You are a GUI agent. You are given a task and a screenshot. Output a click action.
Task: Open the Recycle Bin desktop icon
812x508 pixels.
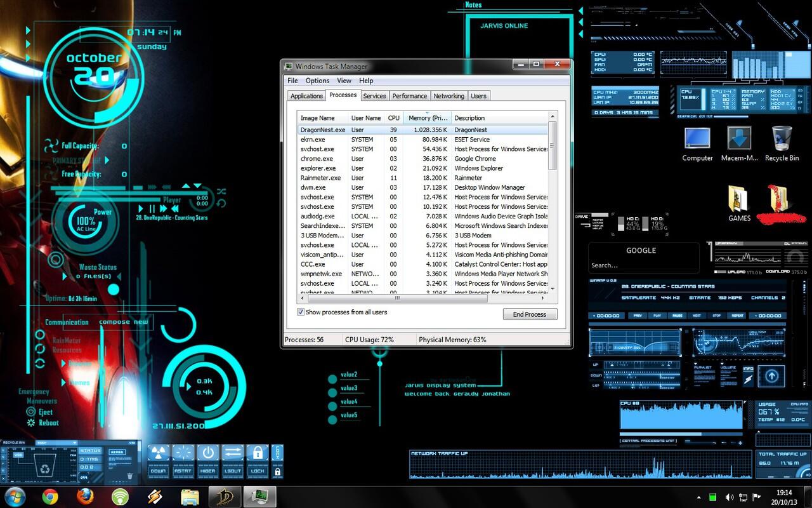pyautogui.click(x=782, y=144)
